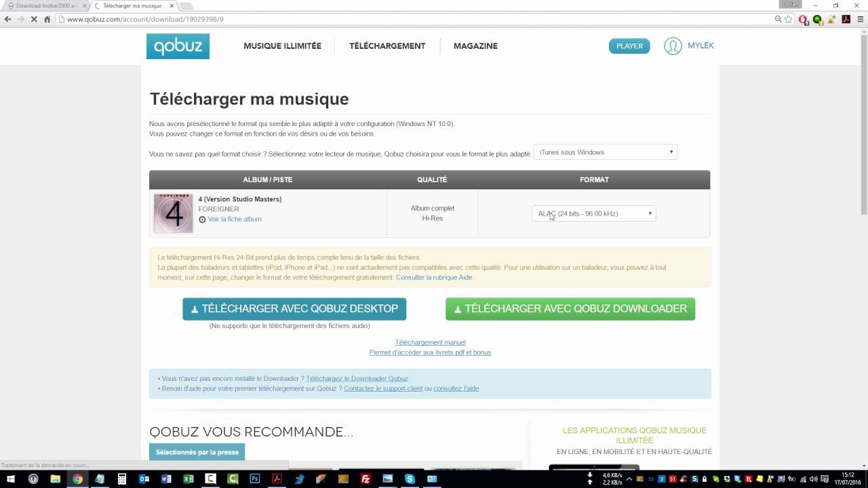
Task: Click the browser home icon
Action: pyautogui.click(x=47, y=19)
